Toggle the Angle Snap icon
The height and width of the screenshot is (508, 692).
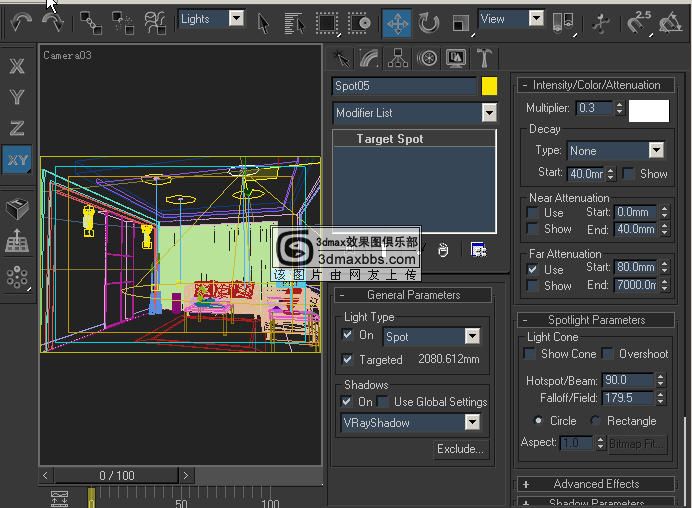tap(671, 22)
